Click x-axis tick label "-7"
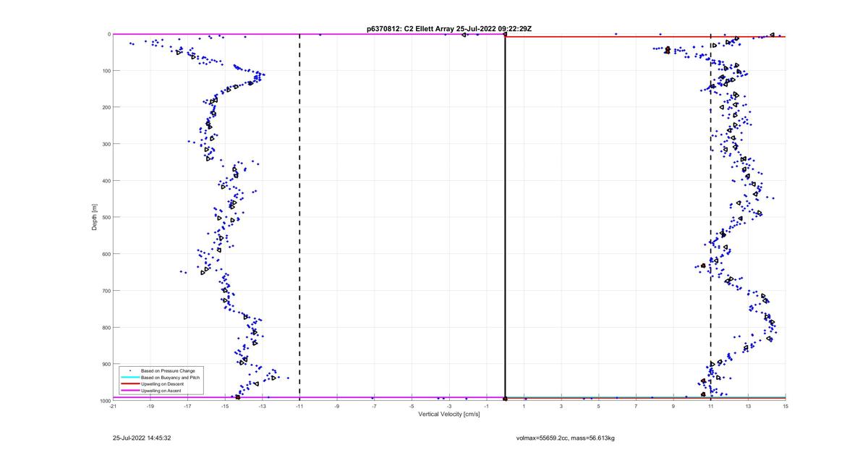 click(x=375, y=407)
